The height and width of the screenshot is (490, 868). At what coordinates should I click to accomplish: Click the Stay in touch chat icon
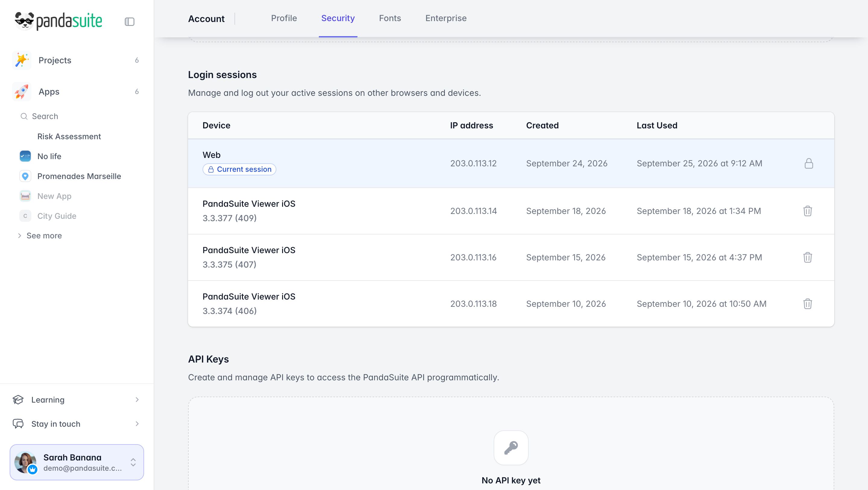[x=18, y=424]
